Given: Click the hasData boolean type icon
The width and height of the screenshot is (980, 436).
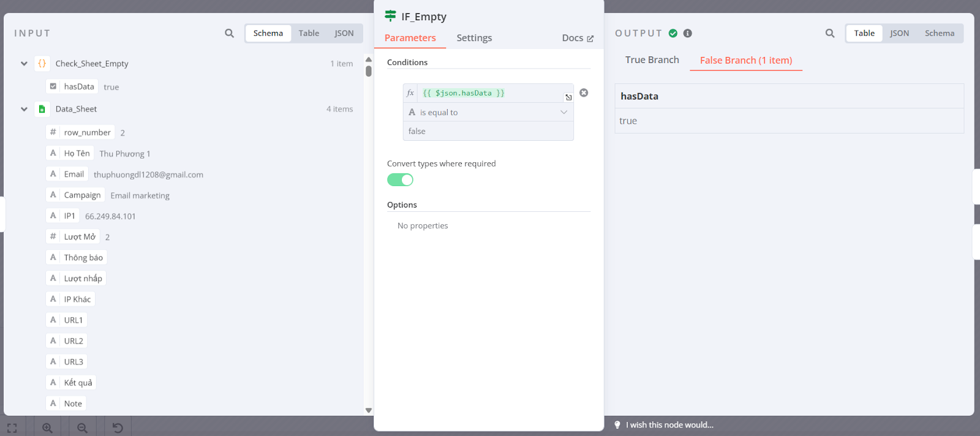Looking at the screenshot, I should [53, 86].
